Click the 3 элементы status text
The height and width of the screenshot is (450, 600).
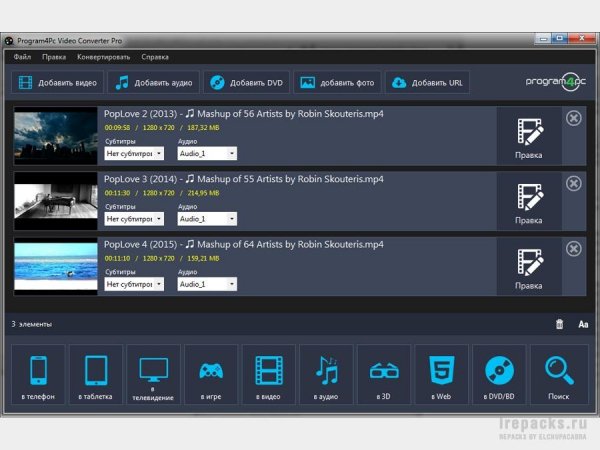point(31,324)
